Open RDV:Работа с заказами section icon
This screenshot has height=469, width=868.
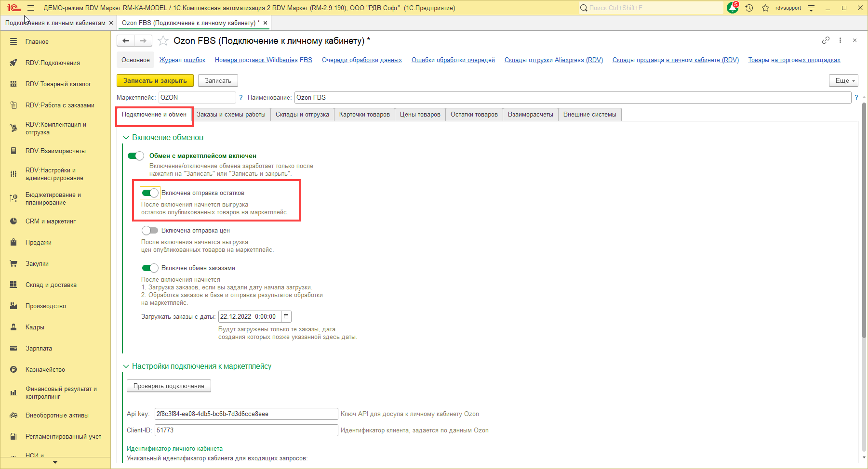click(13, 105)
